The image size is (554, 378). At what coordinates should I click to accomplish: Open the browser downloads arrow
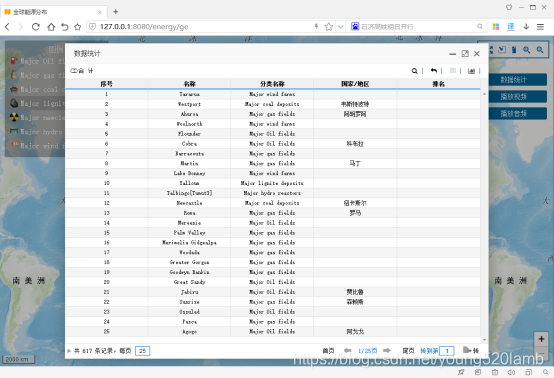pos(526,26)
